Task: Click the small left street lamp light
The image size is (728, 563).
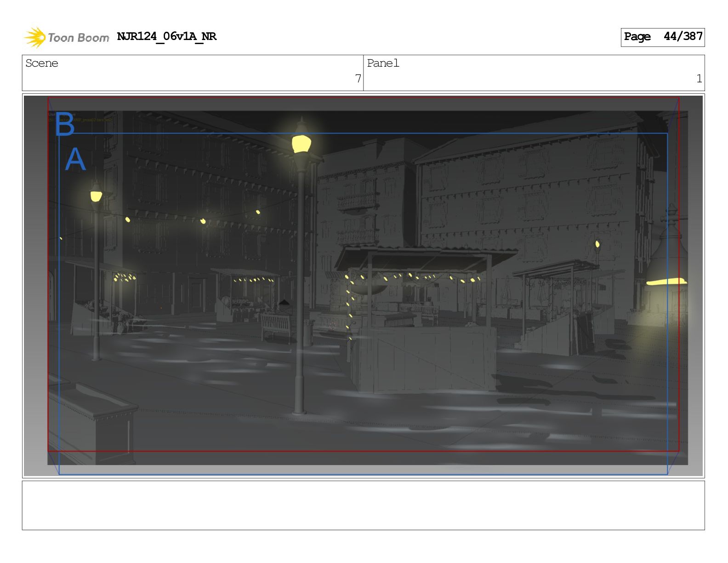Action: (x=96, y=196)
